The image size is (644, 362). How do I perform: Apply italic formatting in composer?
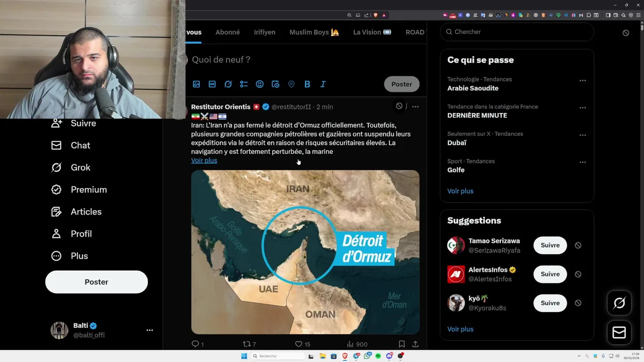click(323, 84)
